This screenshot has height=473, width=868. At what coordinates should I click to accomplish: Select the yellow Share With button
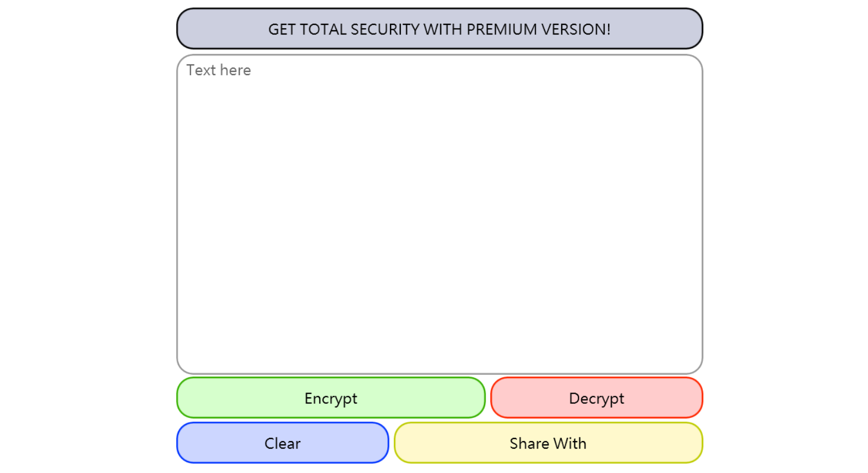click(x=548, y=443)
